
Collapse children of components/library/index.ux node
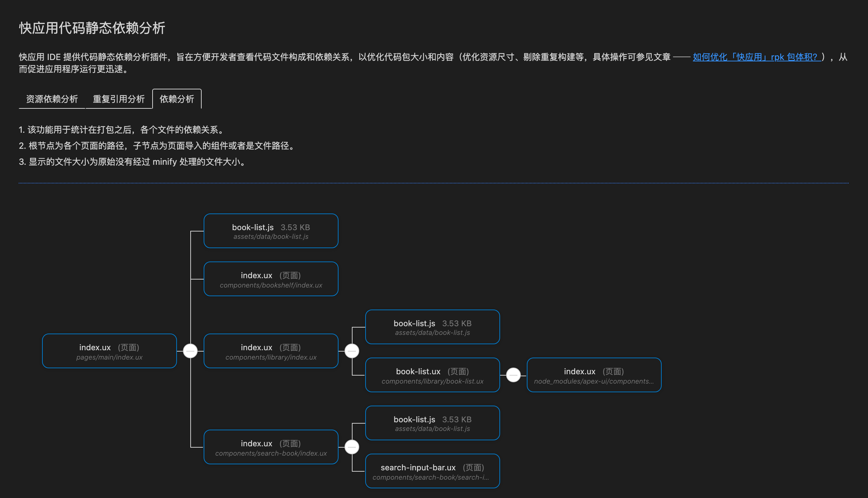(352, 351)
